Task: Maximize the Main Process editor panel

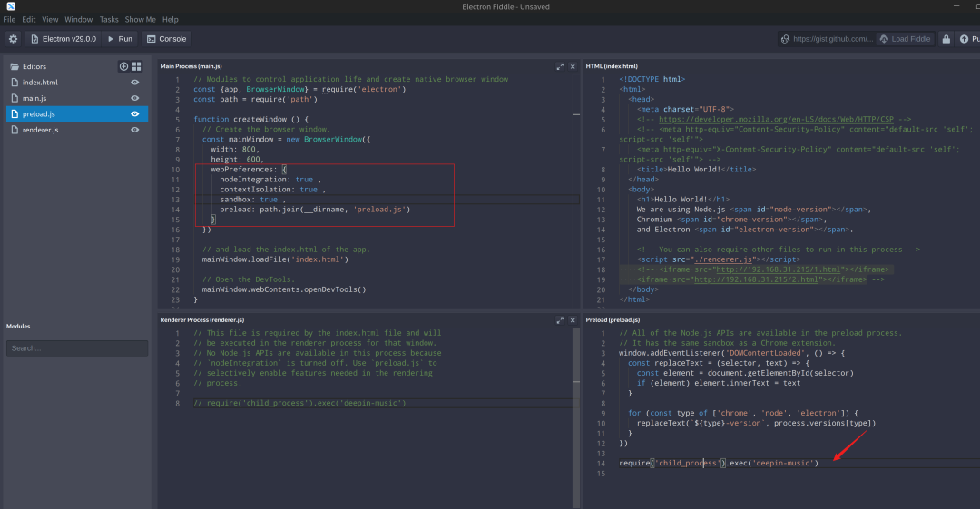Action: click(x=561, y=66)
